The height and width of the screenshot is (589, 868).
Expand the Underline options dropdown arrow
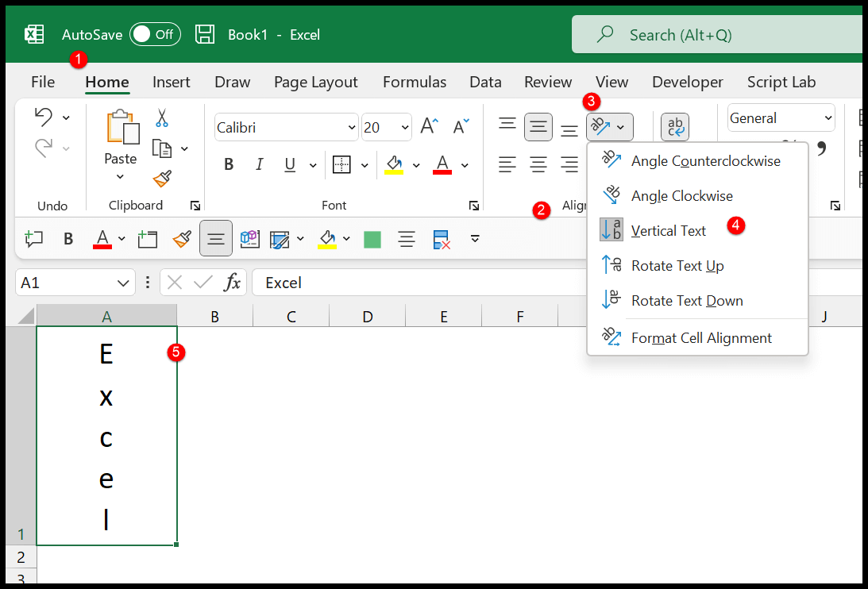(313, 164)
